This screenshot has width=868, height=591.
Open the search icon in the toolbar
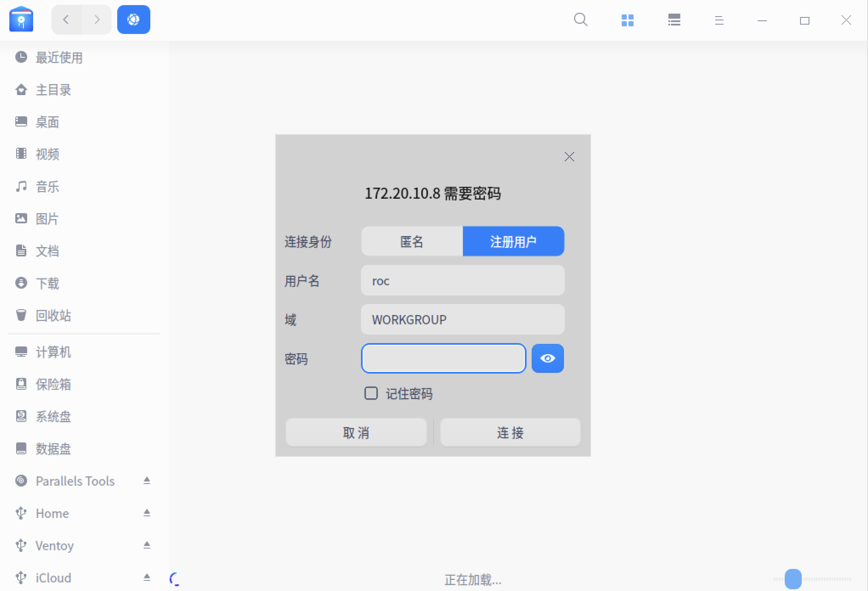click(581, 20)
